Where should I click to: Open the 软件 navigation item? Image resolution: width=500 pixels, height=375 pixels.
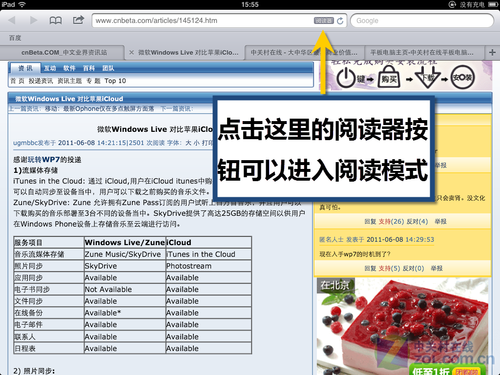click(x=69, y=68)
